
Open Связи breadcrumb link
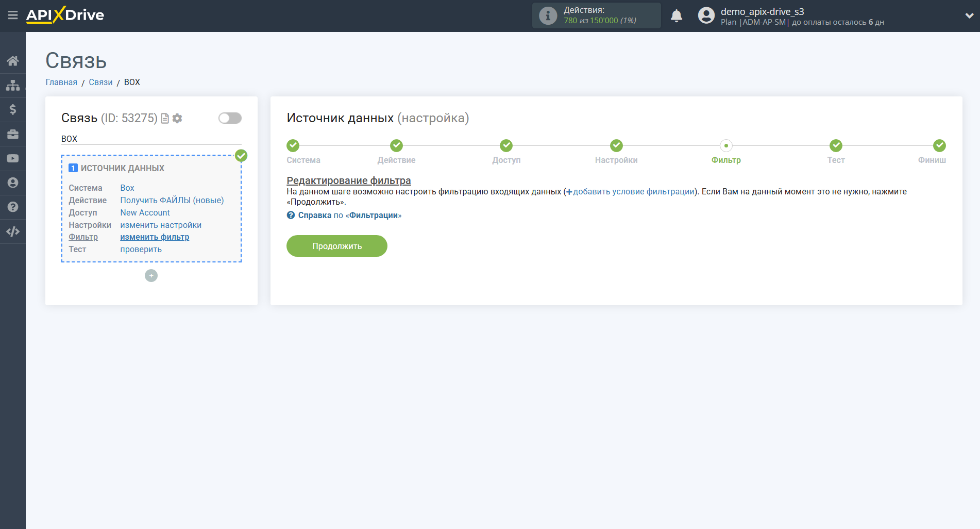coord(100,82)
